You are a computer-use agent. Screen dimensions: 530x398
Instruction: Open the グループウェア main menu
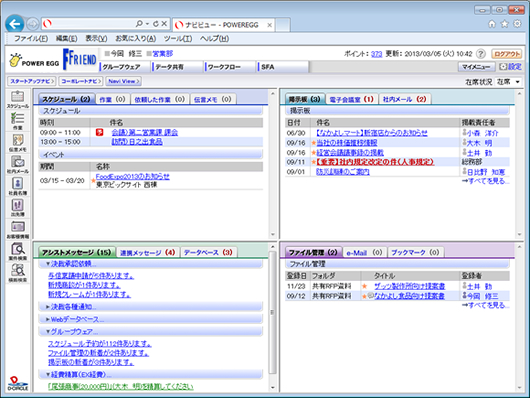124,67
